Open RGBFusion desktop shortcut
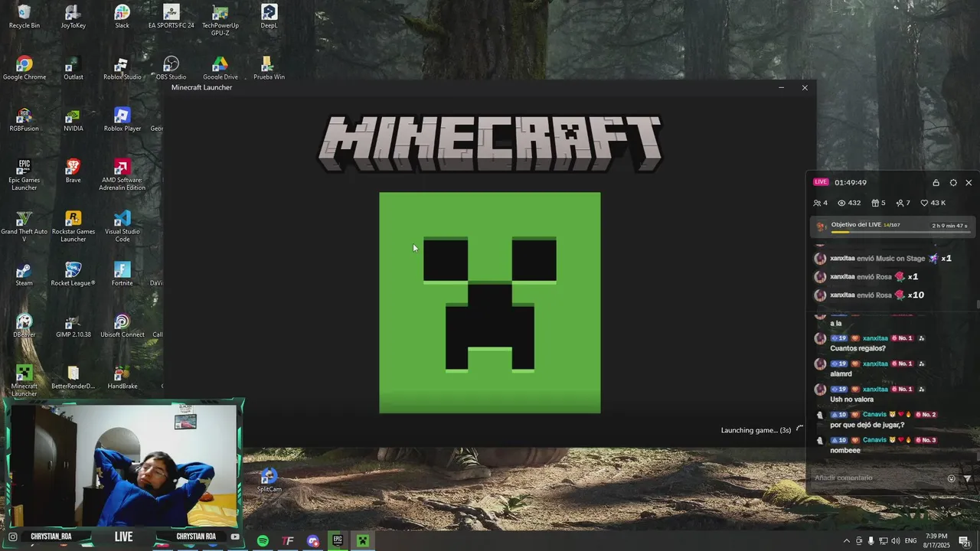980x551 pixels. pyautogui.click(x=24, y=119)
